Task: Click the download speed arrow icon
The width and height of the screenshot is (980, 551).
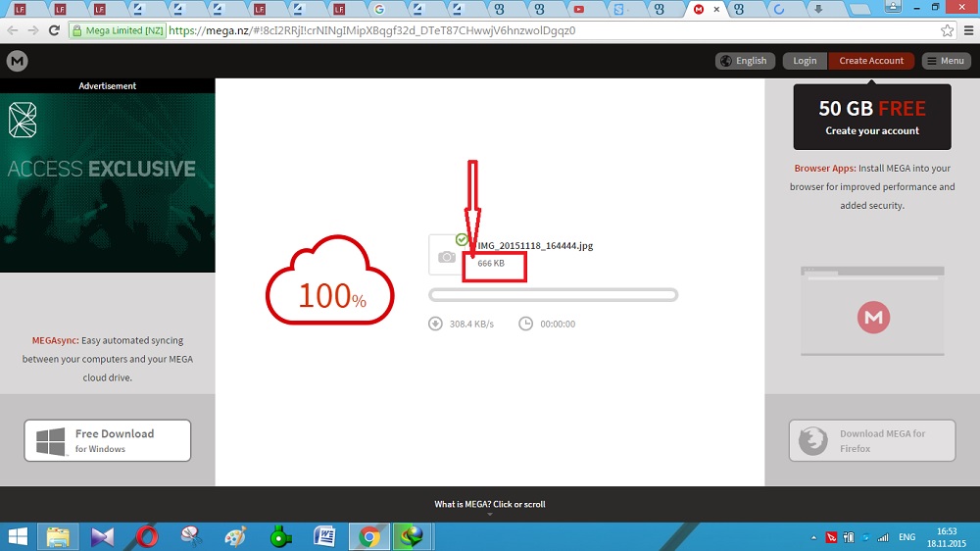Action: click(436, 324)
